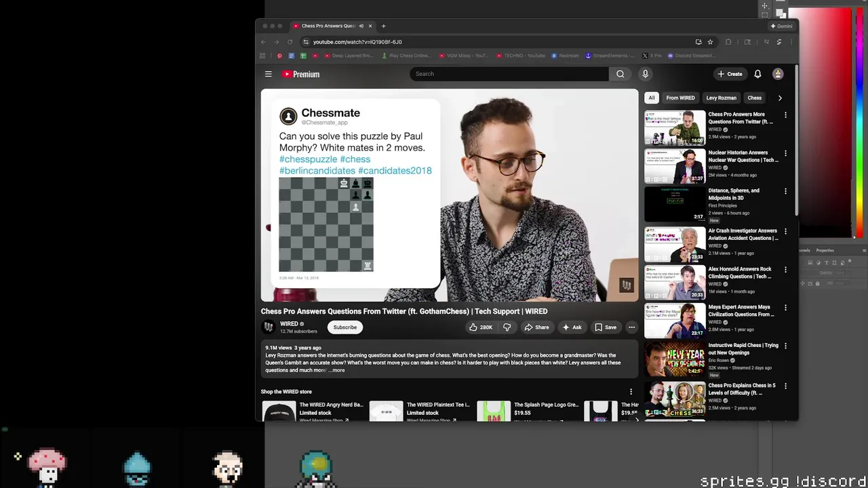Show more filter chips with right arrow

(x=780, y=98)
